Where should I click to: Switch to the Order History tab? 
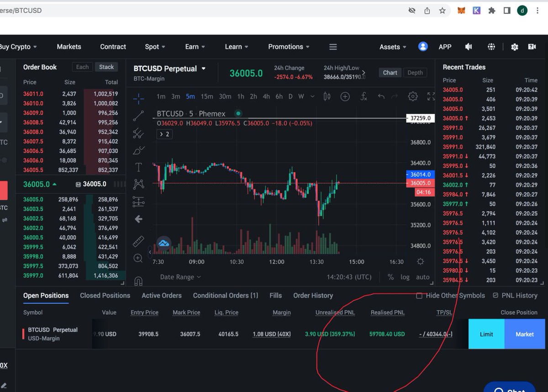point(313,296)
